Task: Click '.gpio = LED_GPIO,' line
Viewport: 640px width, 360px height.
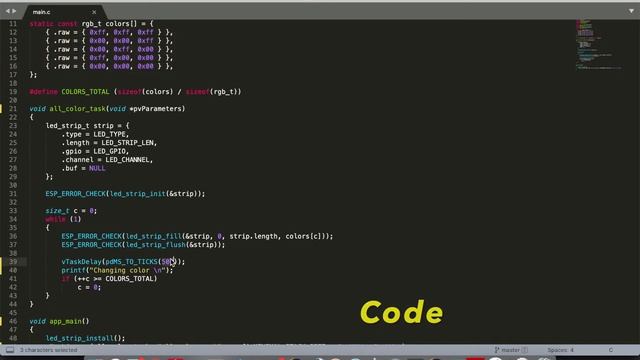Action: (95, 151)
